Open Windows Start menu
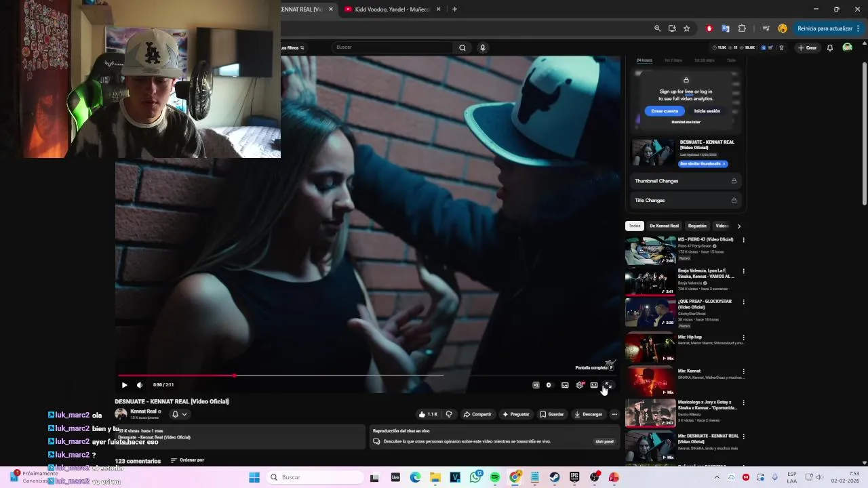The width and height of the screenshot is (868, 488). coord(254,477)
